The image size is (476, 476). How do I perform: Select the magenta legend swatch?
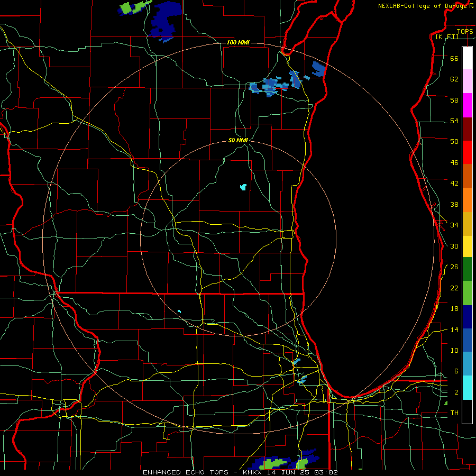(467, 105)
